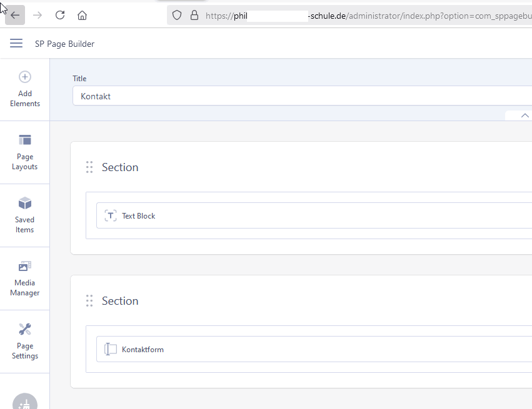This screenshot has width=532, height=409.
Task: Click the drag handle of the first Section
Action: click(x=89, y=167)
